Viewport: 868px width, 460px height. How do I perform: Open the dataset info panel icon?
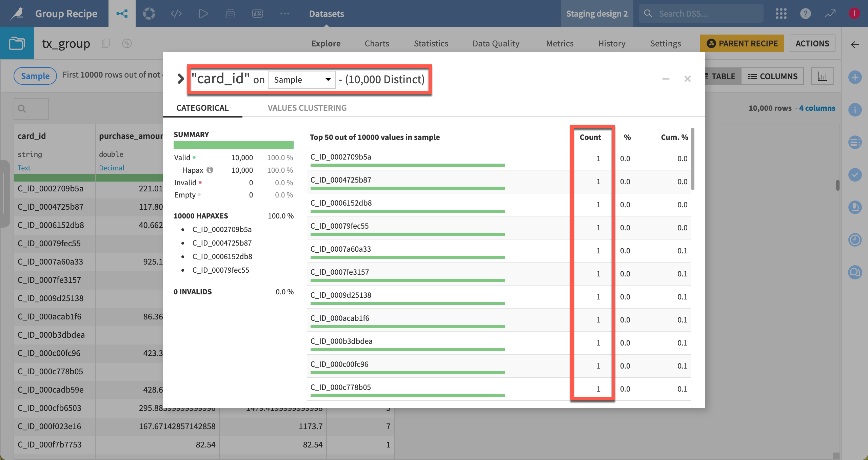[x=855, y=109]
